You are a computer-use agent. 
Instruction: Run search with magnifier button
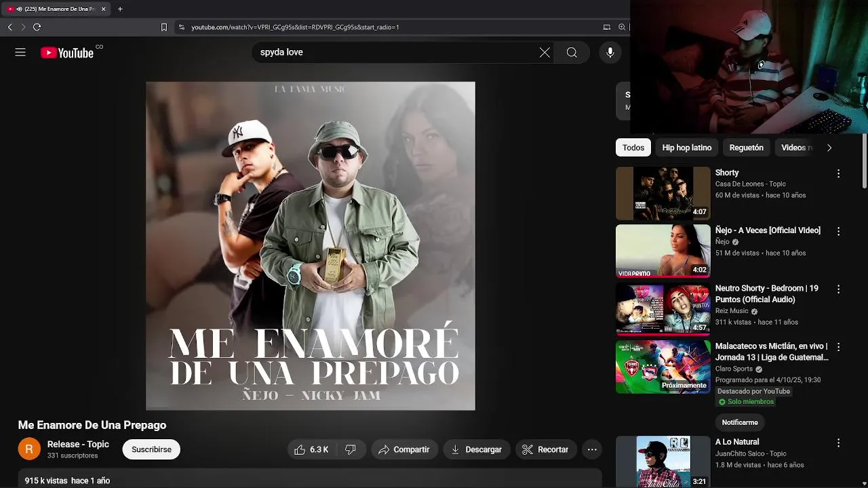point(572,52)
